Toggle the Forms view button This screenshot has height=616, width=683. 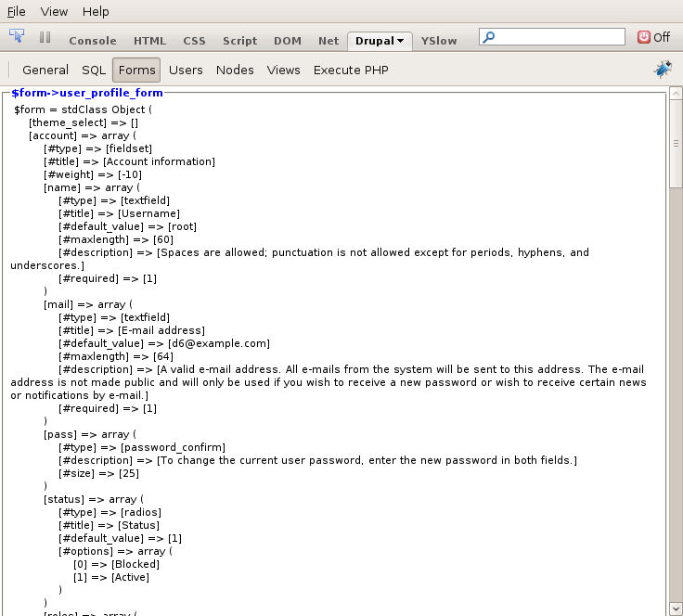click(136, 70)
